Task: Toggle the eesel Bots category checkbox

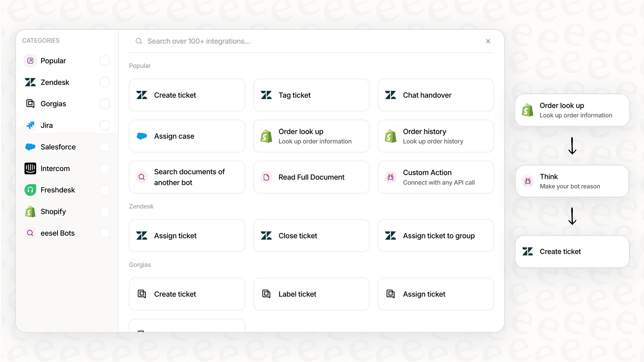Action: [x=105, y=233]
